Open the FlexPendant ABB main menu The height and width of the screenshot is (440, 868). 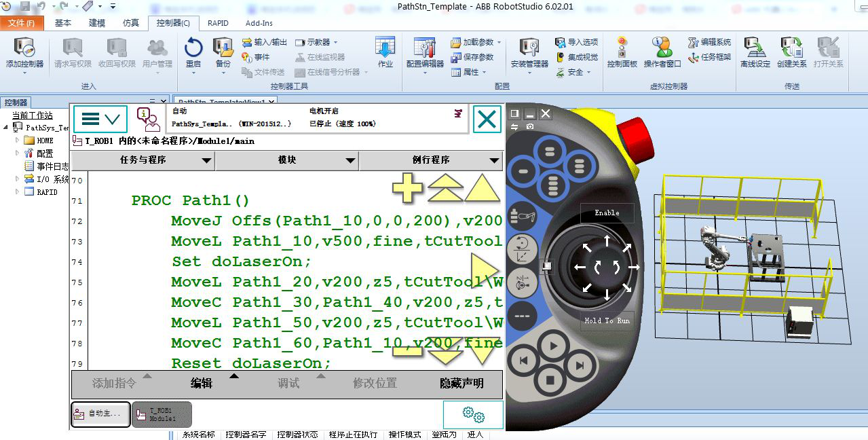pyautogui.click(x=100, y=119)
